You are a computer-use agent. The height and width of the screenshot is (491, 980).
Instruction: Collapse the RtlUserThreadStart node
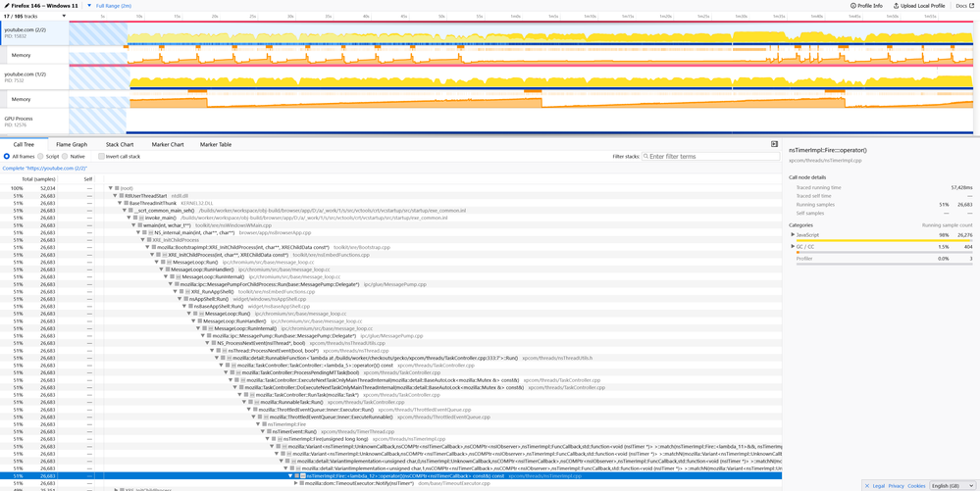click(115, 196)
